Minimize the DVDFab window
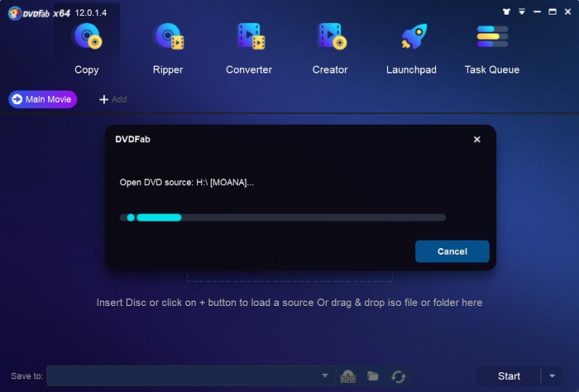The image size is (579, 392). 538,12
